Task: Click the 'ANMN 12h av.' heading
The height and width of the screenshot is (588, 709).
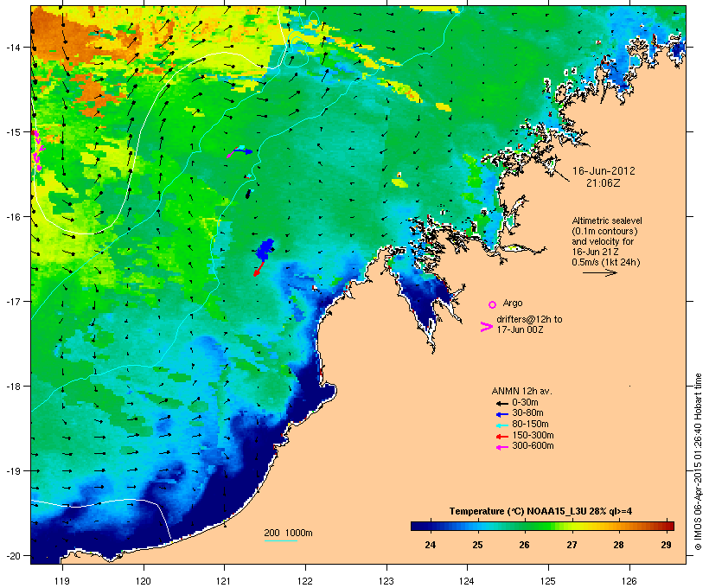Action: [521, 391]
